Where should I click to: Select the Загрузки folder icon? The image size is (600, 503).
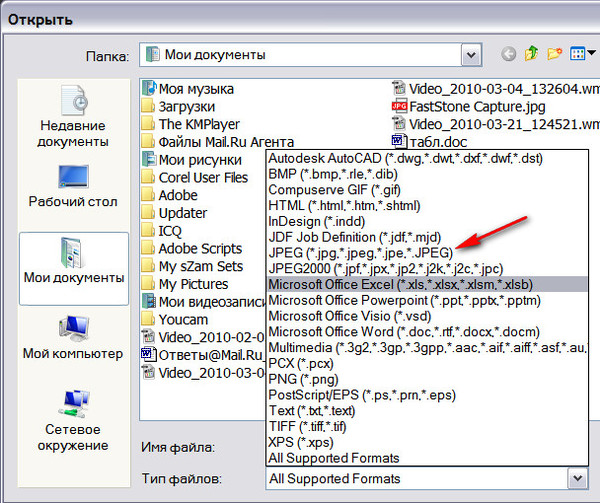(148, 106)
